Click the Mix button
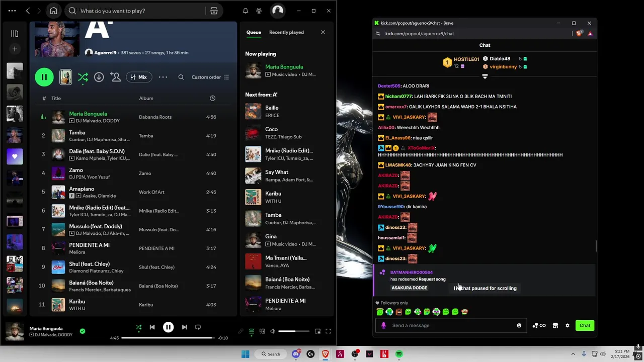 [x=139, y=77]
